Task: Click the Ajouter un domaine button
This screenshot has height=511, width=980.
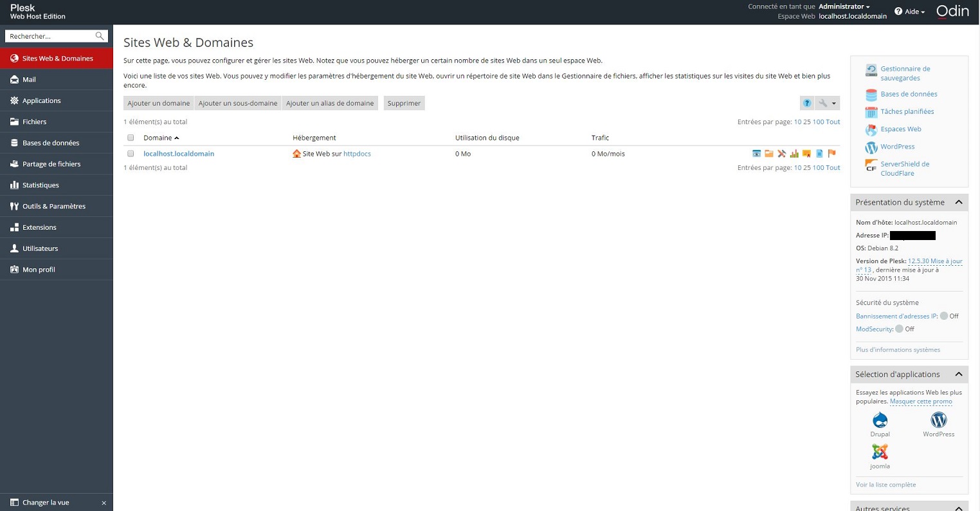Action: pyautogui.click(x=158, y=103)
